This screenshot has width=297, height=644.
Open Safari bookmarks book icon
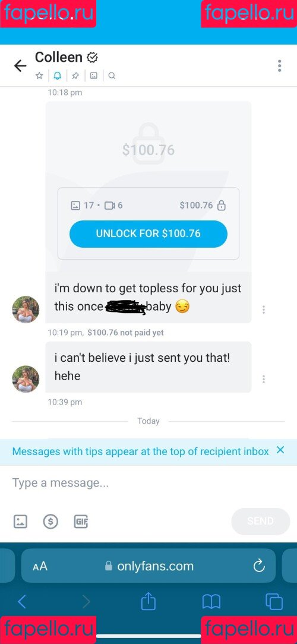coord(211,602)
